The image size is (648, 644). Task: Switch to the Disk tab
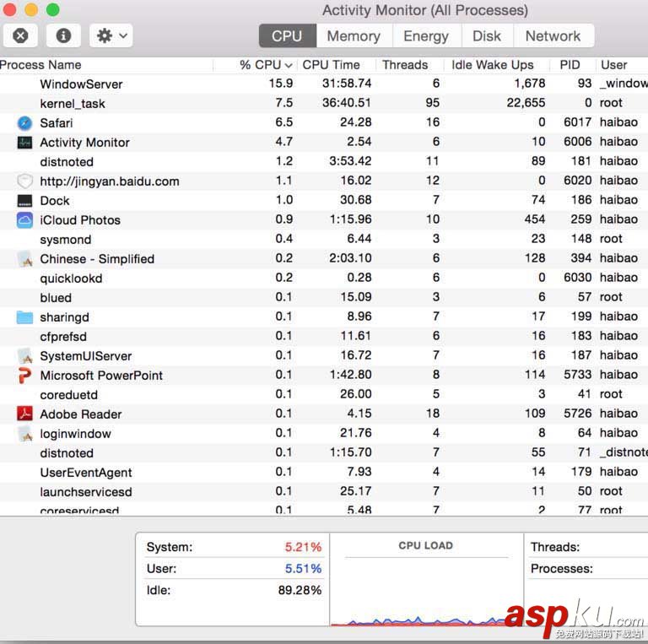487,36
